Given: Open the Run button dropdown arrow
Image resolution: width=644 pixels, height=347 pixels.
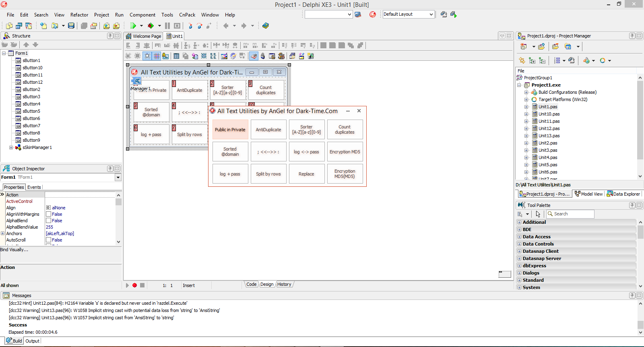Looking at the screenshot, I should point(141,26).
